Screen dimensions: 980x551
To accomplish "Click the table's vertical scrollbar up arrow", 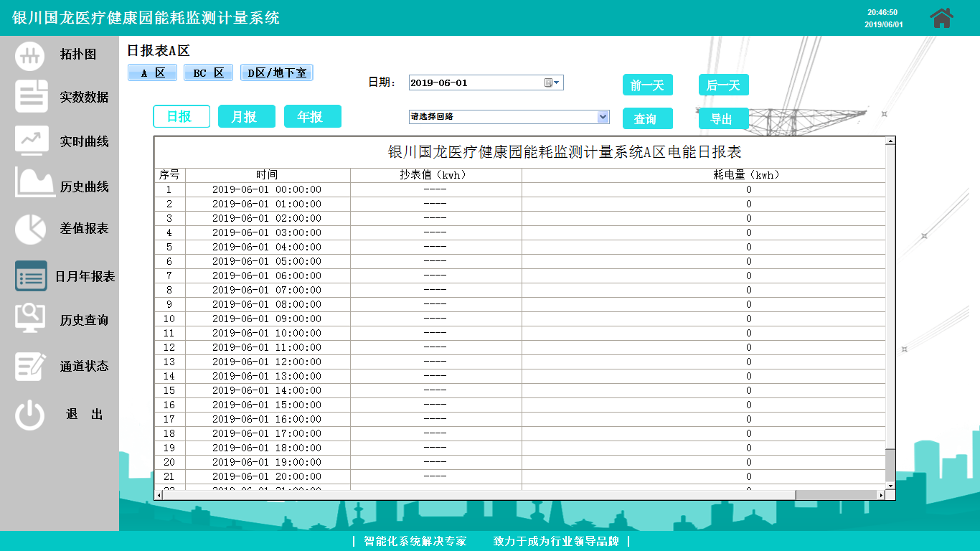I will click(890, 141).
